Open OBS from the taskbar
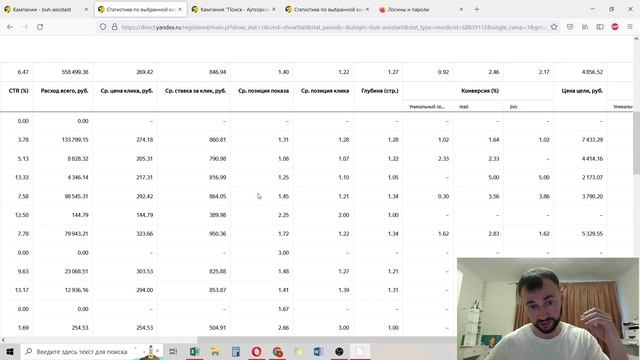Screen dimensions: 640x360 coord(339,351)
